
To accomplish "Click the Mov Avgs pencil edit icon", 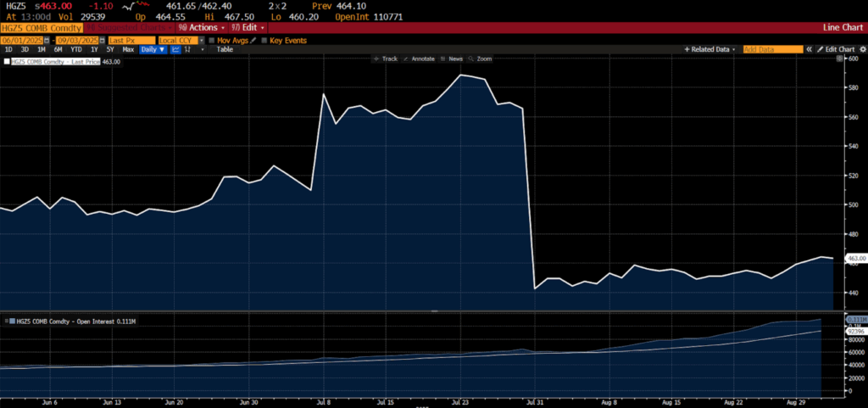I will pos(252,40).
